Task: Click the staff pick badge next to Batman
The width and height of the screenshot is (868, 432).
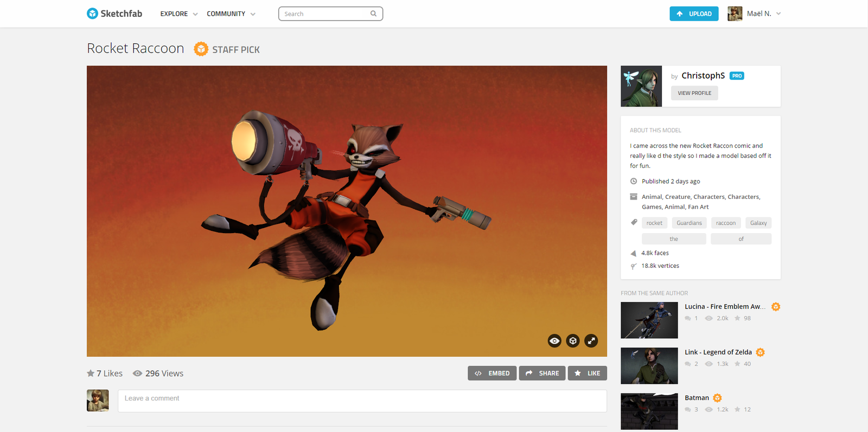Action: 717,398
